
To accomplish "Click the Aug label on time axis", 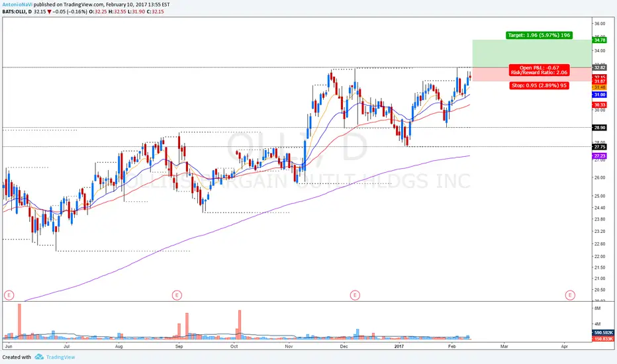I will [119, 346].
